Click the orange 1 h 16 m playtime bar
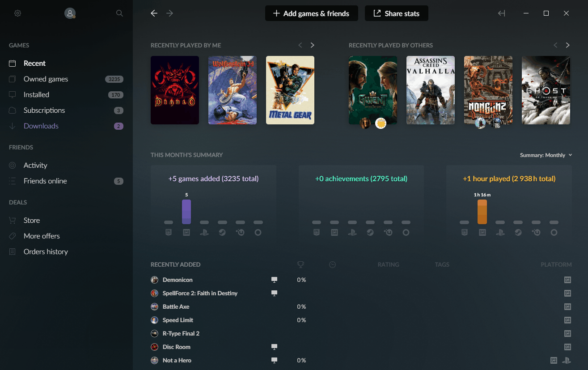Viewport: 588px width, 370px height. [482, 212]
